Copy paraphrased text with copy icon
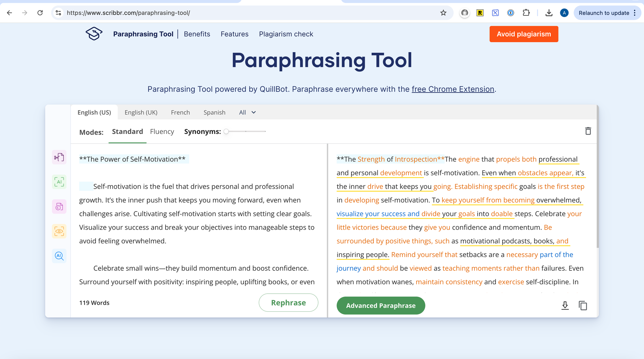The image size is (644, 359). click(x=583, y=305)
